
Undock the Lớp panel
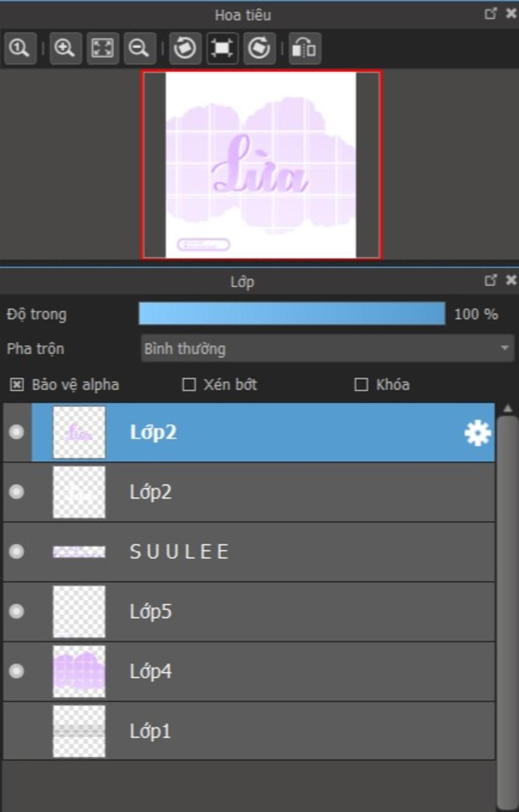point(490,280)
